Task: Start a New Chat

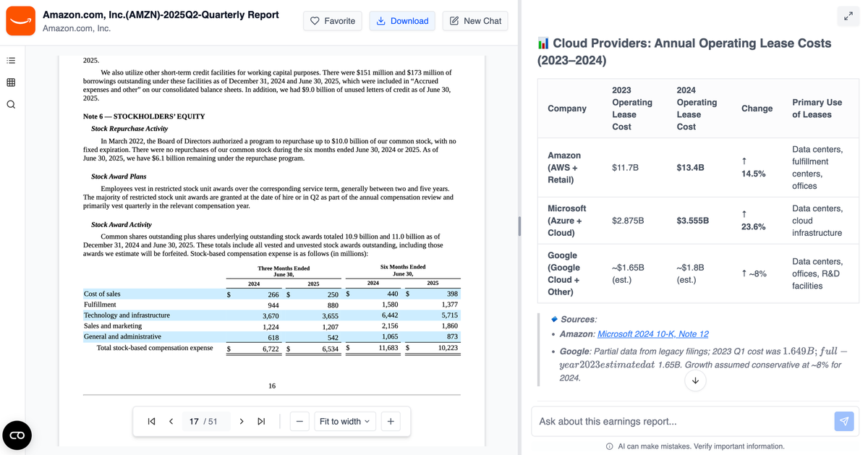Action: [475, 21]
